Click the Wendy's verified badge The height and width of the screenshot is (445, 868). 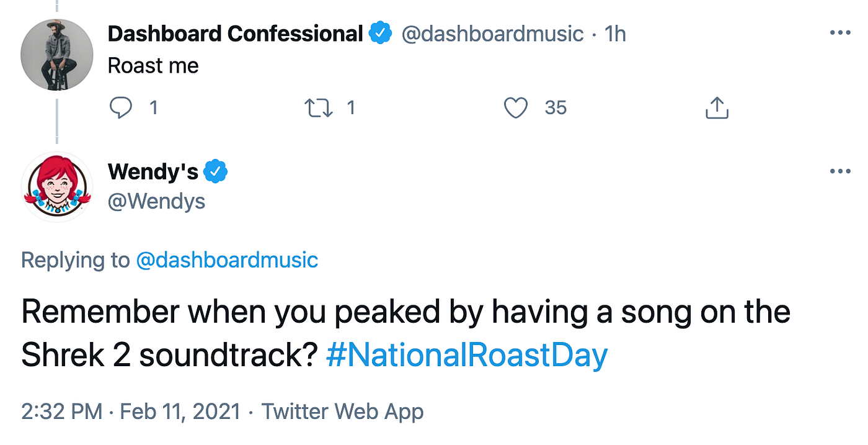pyautogui.click(x=216, y=171)
